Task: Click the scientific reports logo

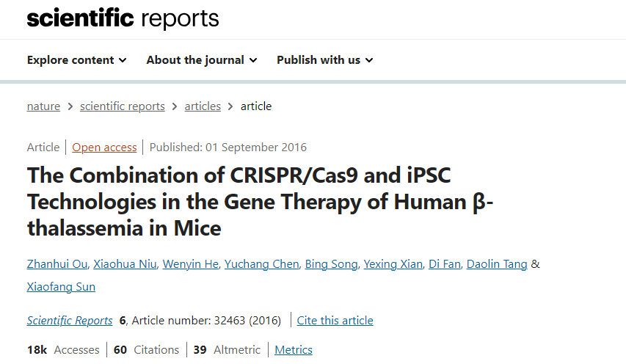Action: click(123, 18)
